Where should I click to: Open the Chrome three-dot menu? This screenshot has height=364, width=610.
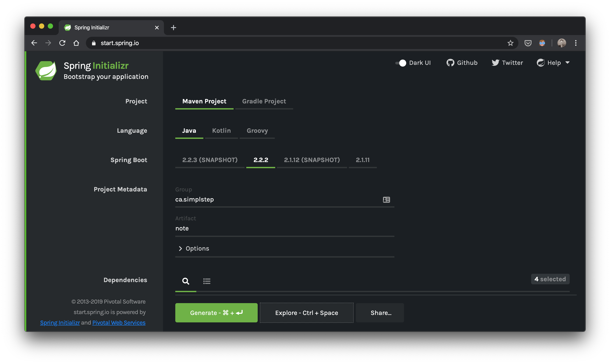coord(576,43)
